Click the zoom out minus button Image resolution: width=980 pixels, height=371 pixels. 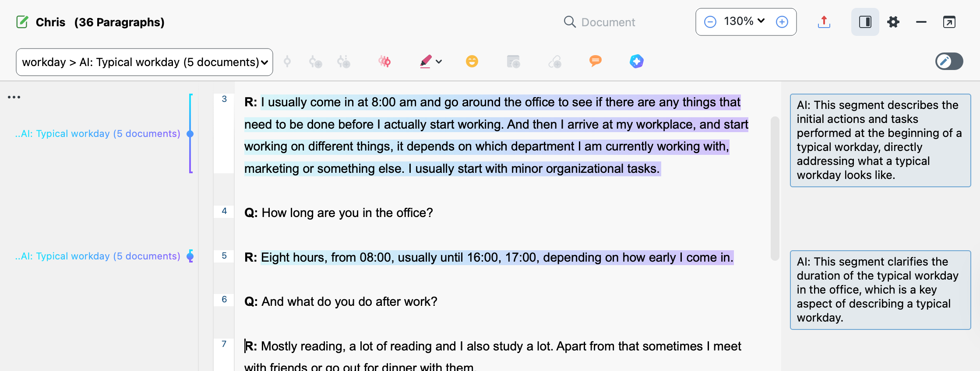tap(710, 22)
